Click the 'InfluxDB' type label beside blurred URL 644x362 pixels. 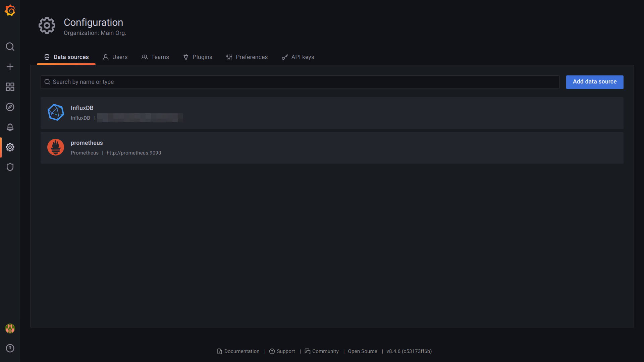[80, 118]
